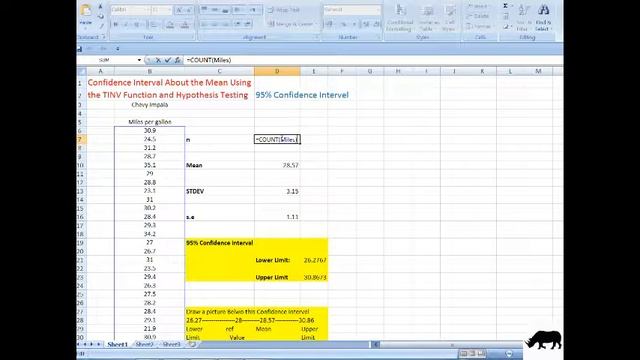This screenshot has width=640, height=360.
Task: Open the Conditional Formatting menu
Action: point(400,18)
